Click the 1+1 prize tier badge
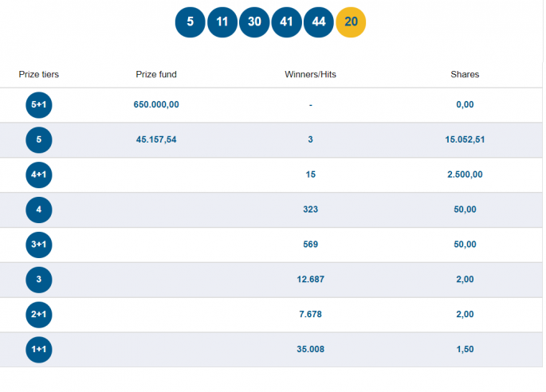Screen dimensions: 546x392 pos(39,350)
